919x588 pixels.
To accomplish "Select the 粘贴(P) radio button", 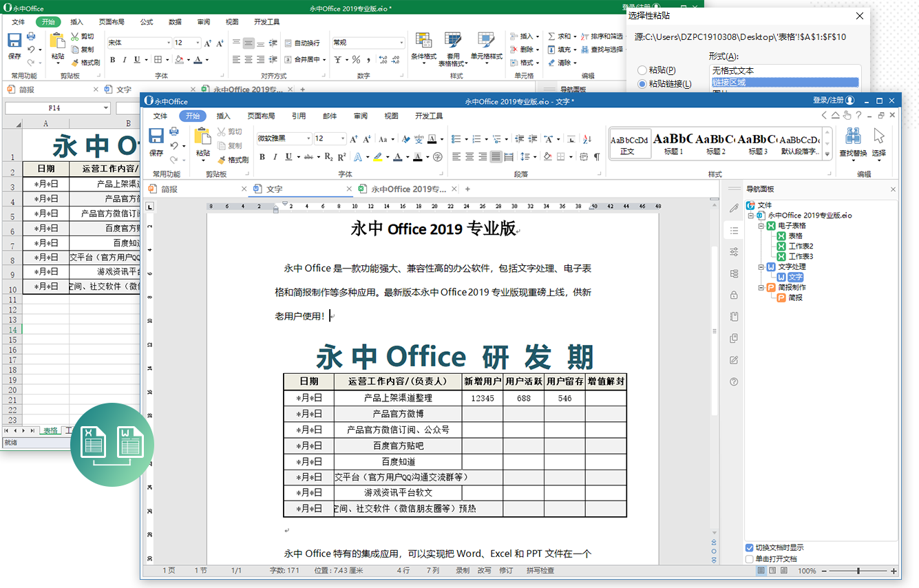I will [641, 70].
